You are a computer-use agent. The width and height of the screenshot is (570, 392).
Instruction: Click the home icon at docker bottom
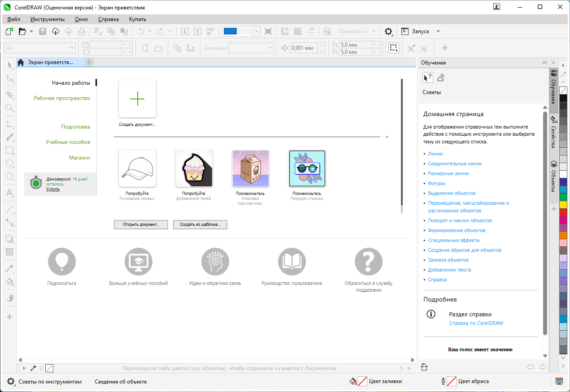coord(424,367)
